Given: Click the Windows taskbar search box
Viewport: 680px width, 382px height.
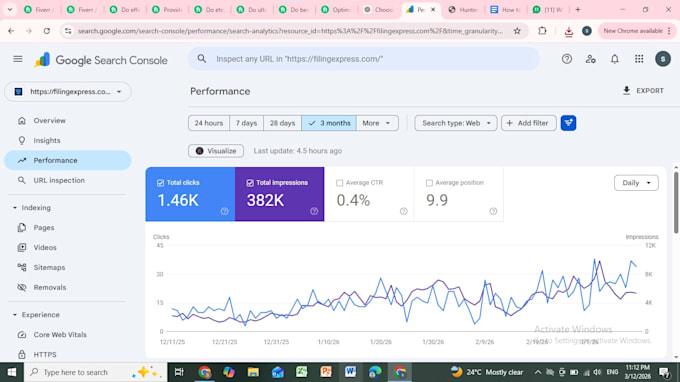Looking at the screenshot, I should point(95,372).
